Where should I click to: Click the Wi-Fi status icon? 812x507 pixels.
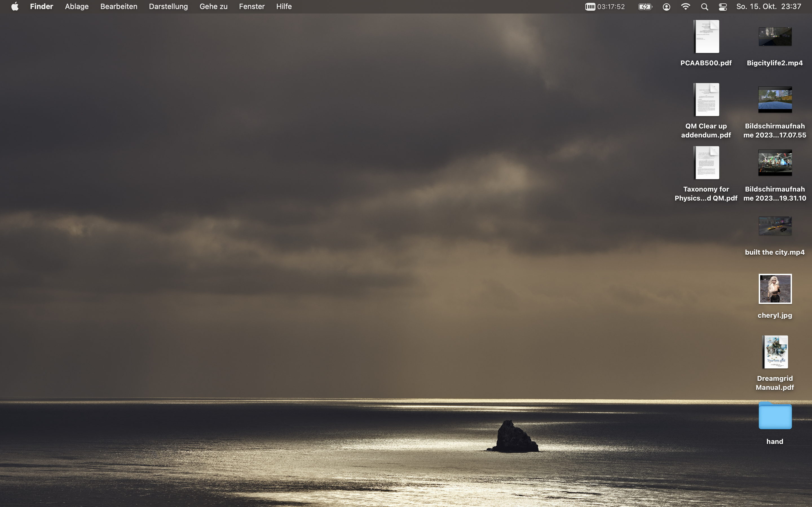[685, 7]
